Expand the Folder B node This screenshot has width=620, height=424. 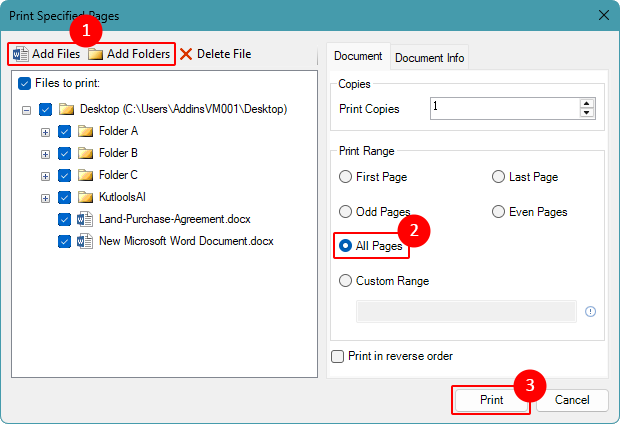(45, 154)
